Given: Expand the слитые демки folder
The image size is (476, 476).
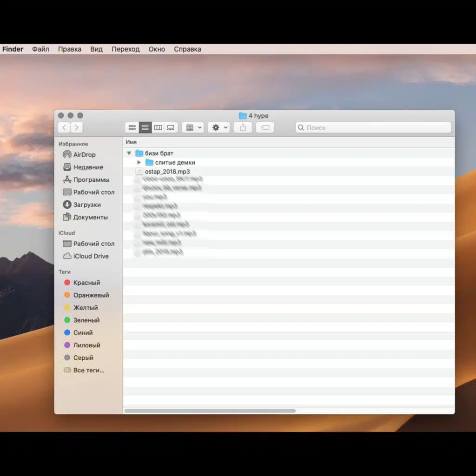Looking at the screenshot, I should (139, 163).
